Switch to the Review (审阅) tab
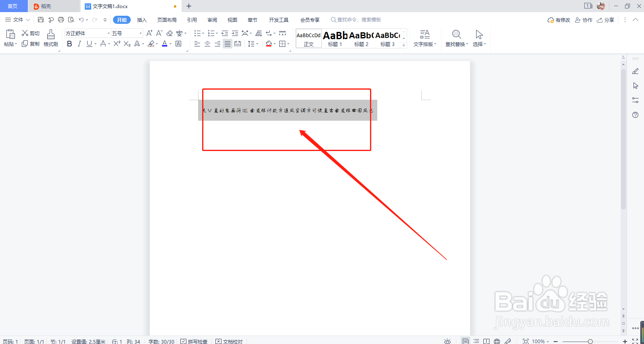Screen dimensions: 644x344 point(212,20)
